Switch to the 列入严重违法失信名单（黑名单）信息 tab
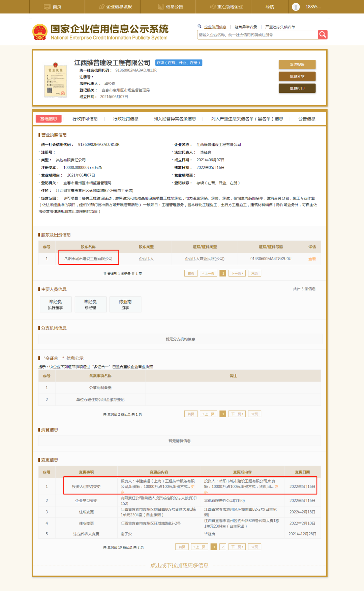 coord(247,119)
